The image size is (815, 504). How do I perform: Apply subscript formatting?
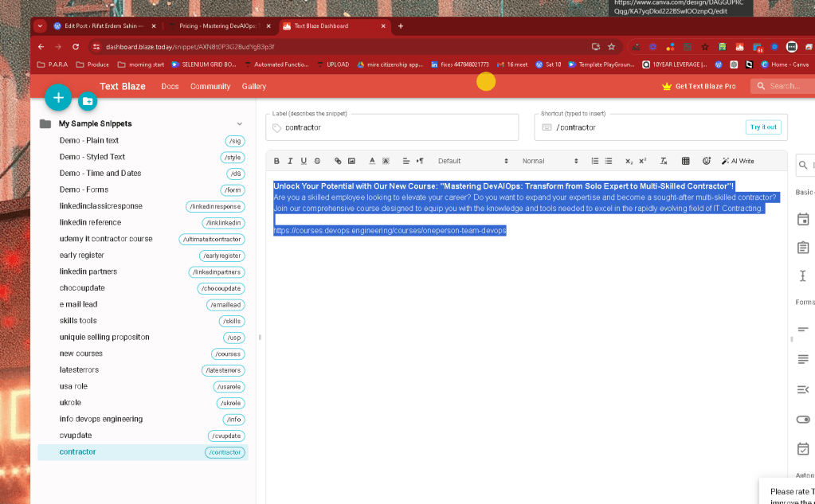629,161
